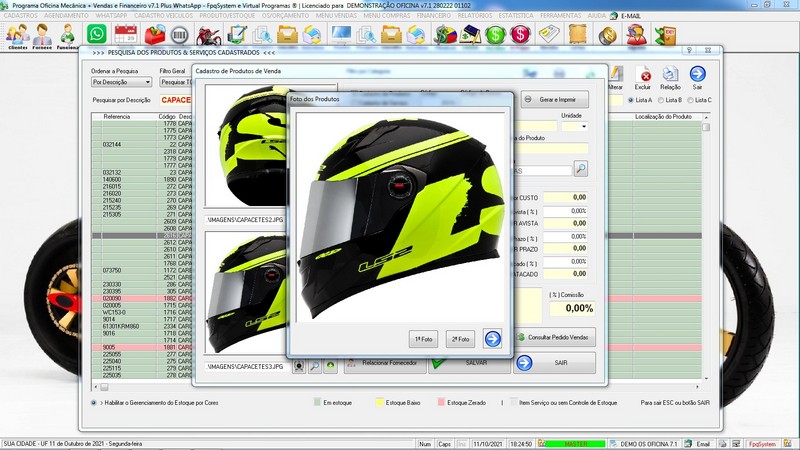Click the Localização do Produto column header
The image size is (800, 450).
pos(663,117)
